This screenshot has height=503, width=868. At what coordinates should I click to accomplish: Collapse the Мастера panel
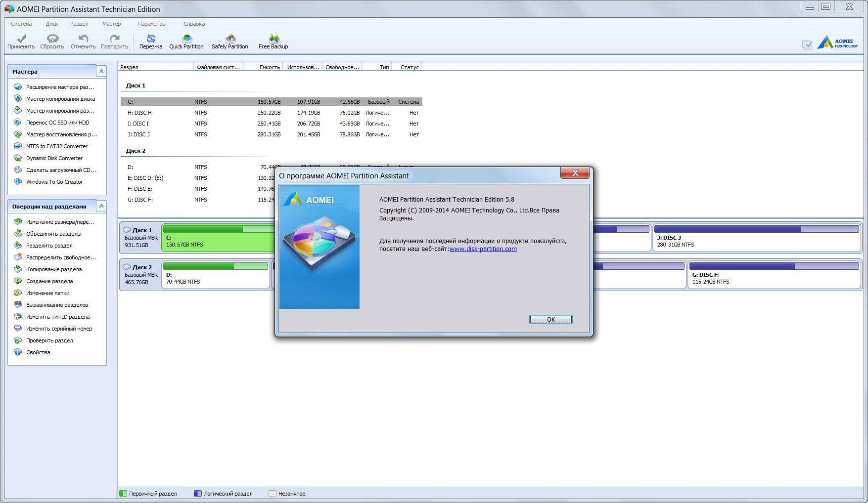[x=101, y=71]
